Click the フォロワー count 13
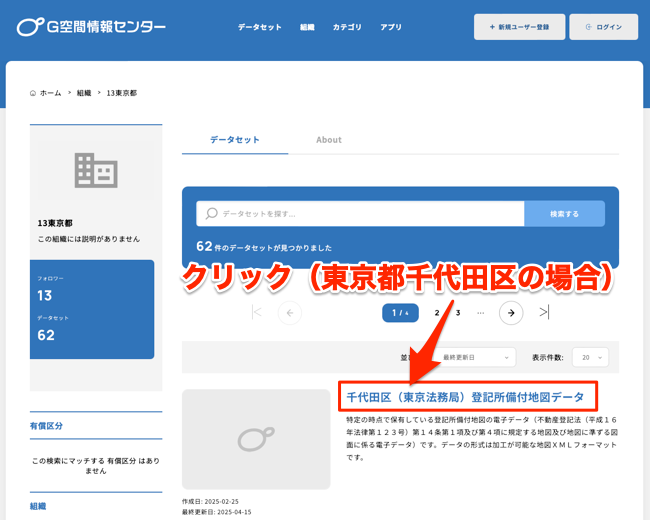The image size is (650, 520). click(x=44, y=295)
